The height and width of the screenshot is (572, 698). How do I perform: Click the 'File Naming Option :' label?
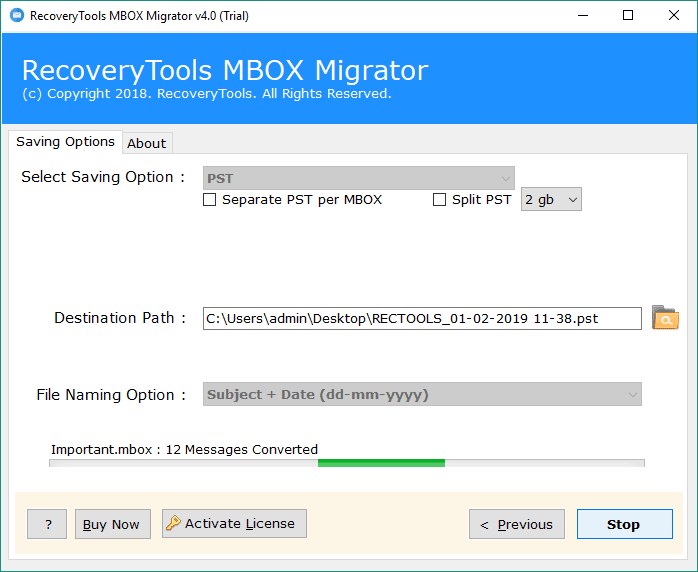(x=111, y=395)
